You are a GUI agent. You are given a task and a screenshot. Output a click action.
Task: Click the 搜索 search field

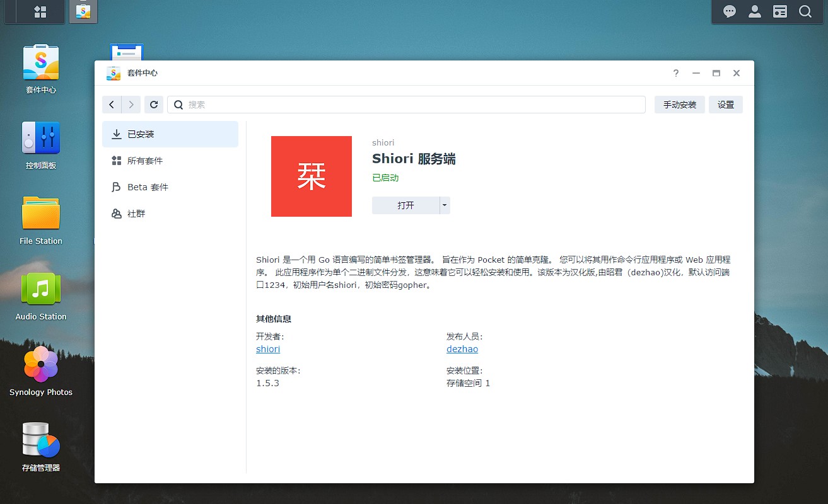click(406, 105)
